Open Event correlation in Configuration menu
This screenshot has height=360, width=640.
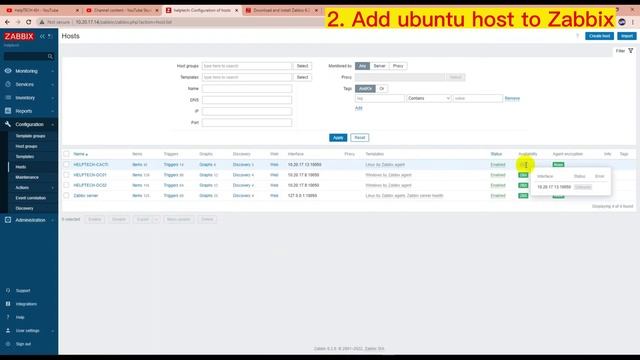(31, 198)
